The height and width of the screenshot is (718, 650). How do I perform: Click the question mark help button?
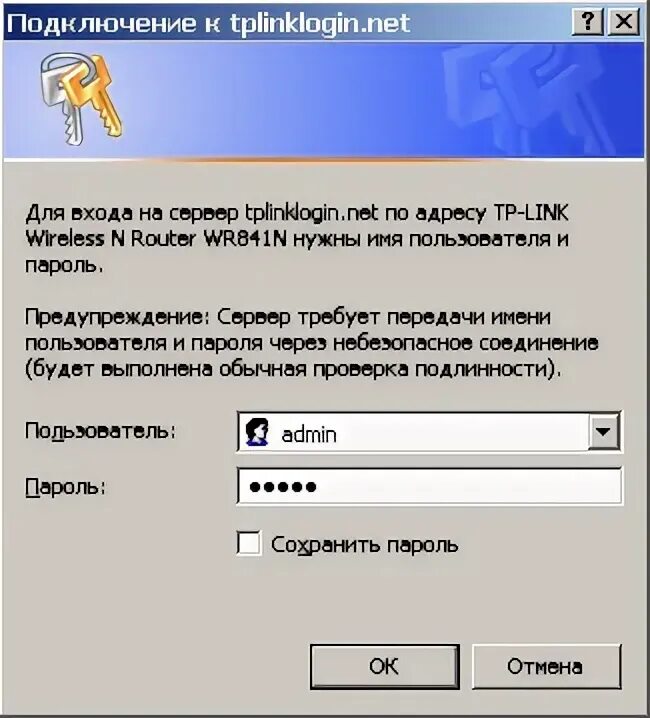point(587,22)
